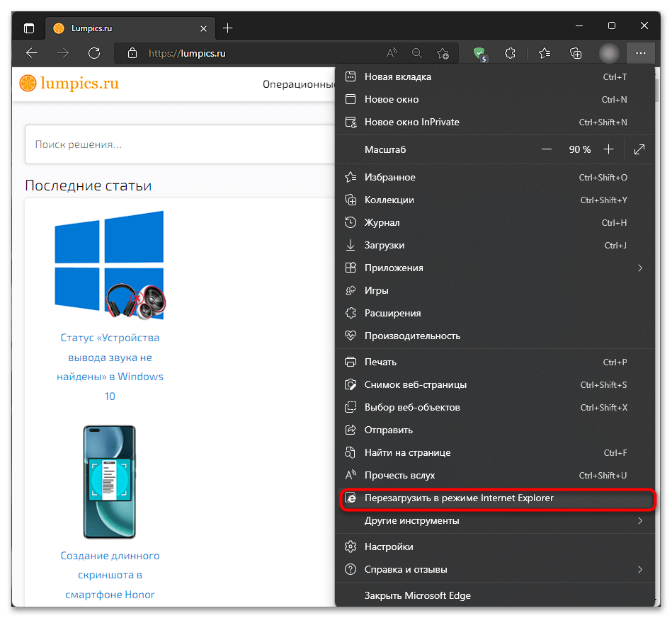The image size is (672, 618).
Task: Click the 90 % zoom value
Action: (579, 149)
